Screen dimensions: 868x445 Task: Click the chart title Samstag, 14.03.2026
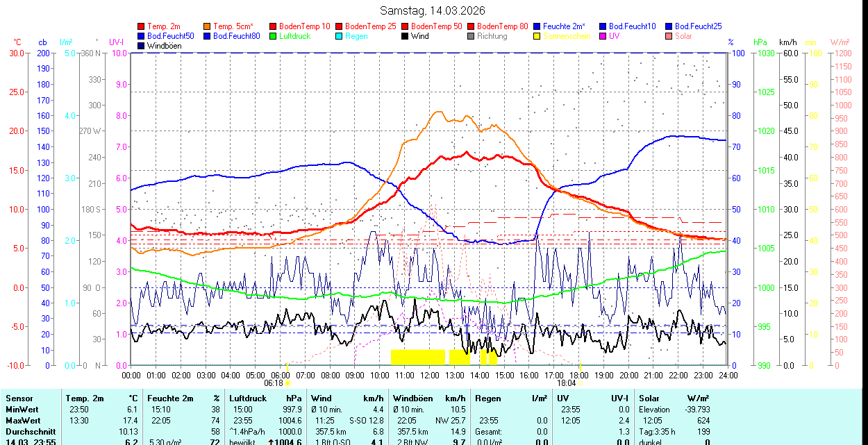pyautogui.click(x=433, y=10)
